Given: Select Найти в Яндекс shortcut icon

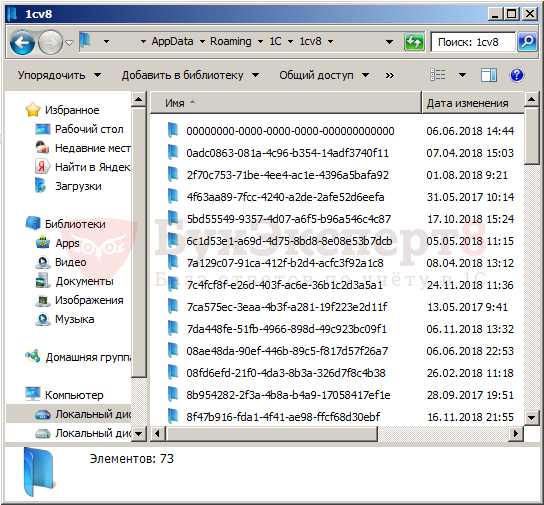Looking at the screenshot, I should click(x=42, y=167).
